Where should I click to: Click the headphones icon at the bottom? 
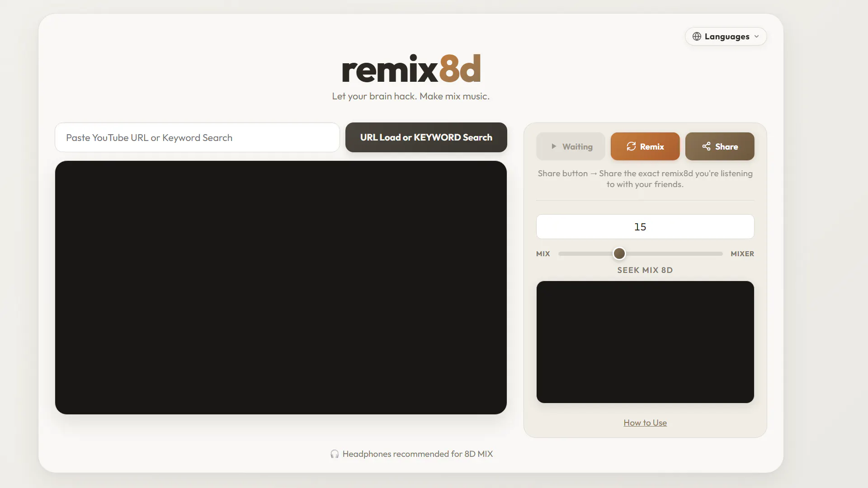coord(335,454)
